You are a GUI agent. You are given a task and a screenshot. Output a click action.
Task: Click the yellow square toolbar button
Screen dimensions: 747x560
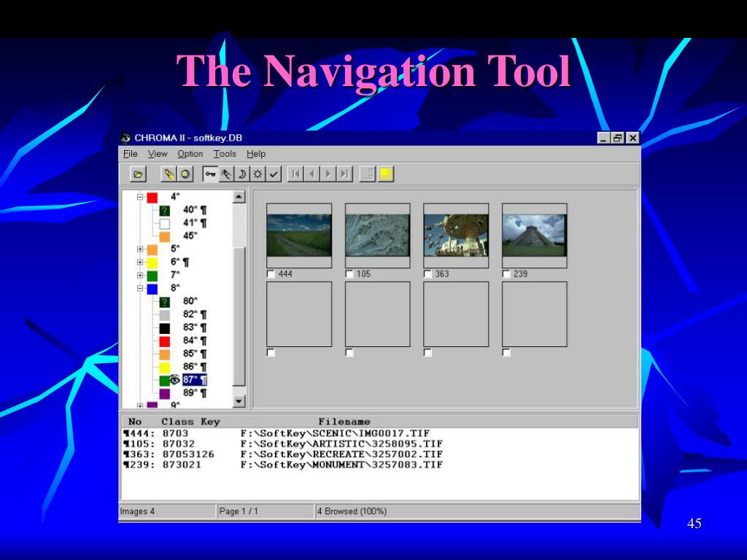(x=385, y=174)
